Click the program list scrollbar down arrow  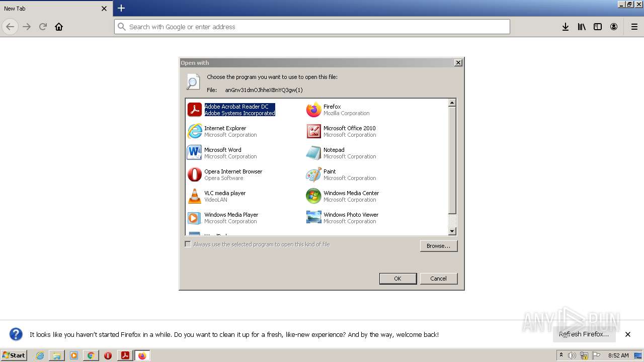pos(452,231)
